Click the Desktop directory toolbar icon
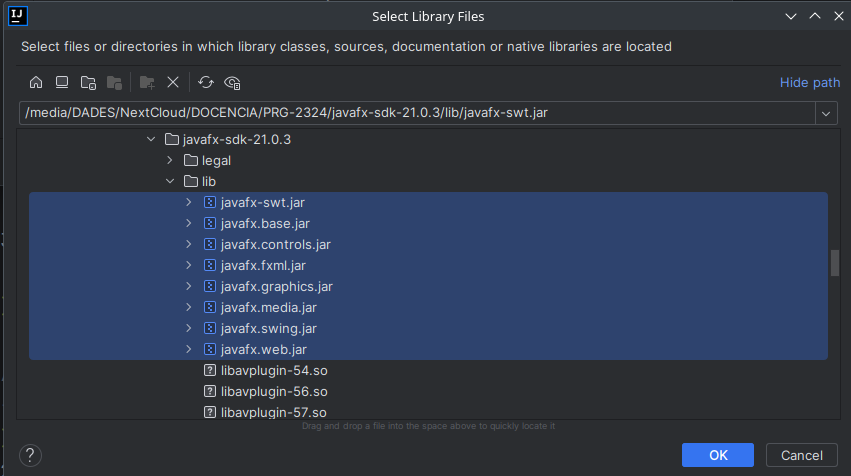Viewport: 851px width, 476px height. click(x=62, y=82)
